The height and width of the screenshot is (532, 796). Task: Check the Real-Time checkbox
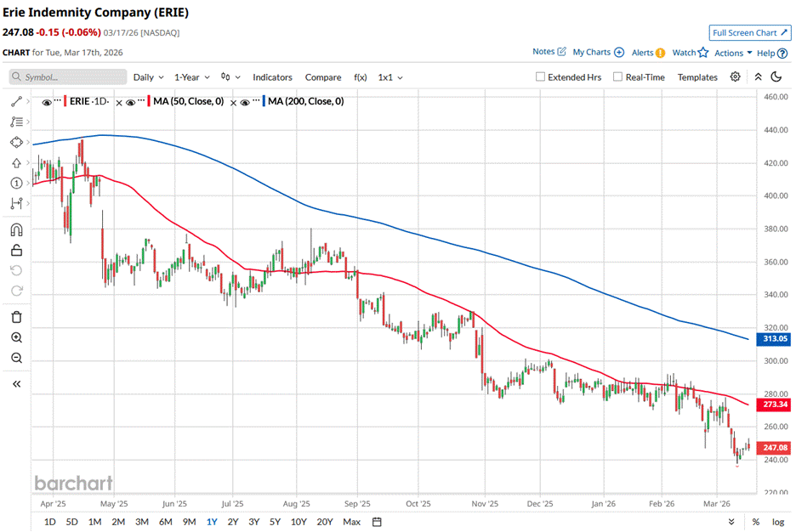[x=617, y=77]
